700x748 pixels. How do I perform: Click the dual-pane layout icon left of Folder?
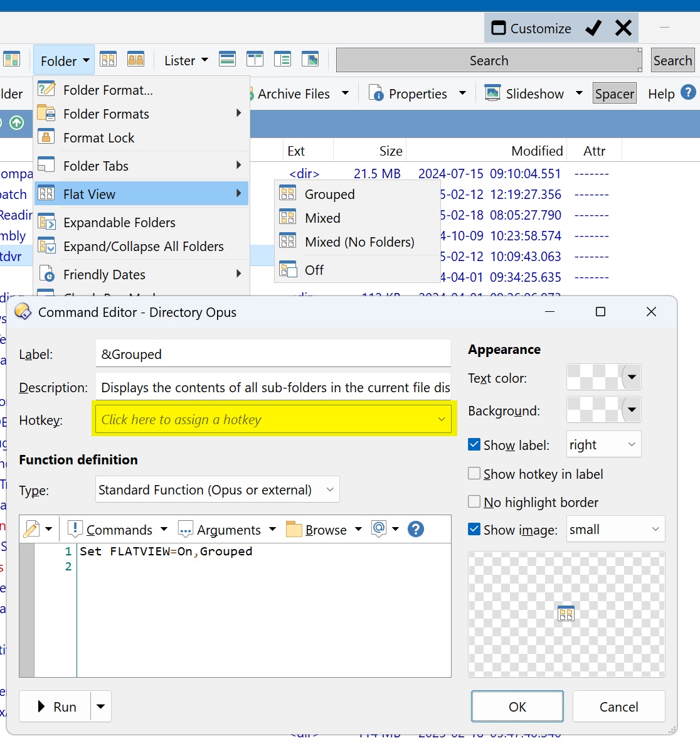[x=12, y=60]
